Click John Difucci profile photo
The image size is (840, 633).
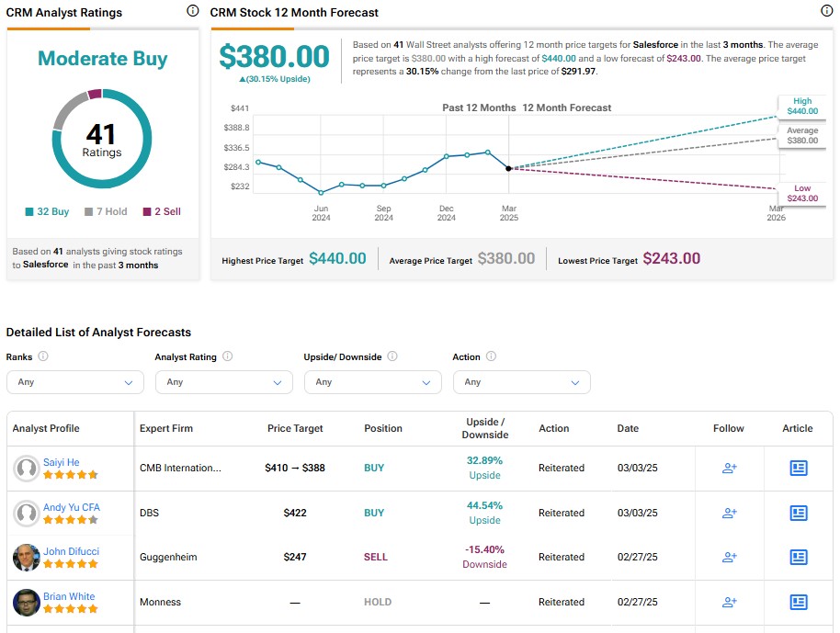tap(27, 558)
